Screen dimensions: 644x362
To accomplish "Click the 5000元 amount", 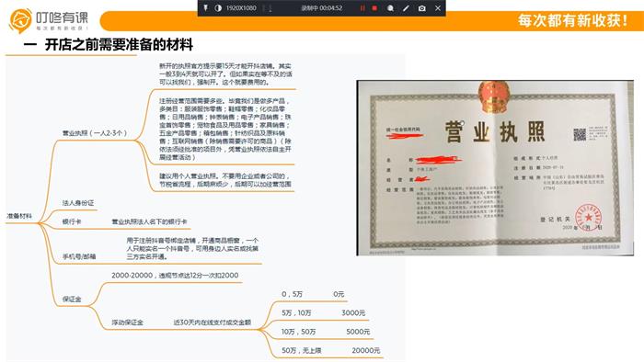I will (x=358, y=332).
